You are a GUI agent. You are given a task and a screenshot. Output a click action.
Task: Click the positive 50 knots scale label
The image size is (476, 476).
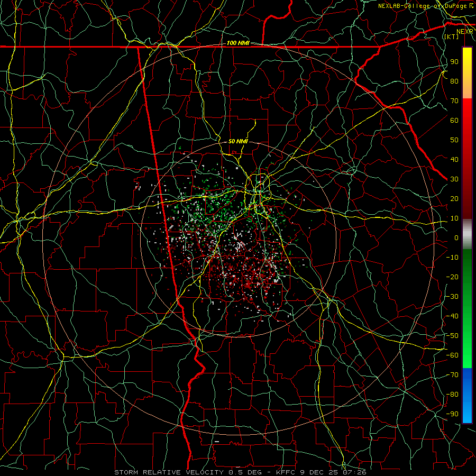(x=454, y=140)
